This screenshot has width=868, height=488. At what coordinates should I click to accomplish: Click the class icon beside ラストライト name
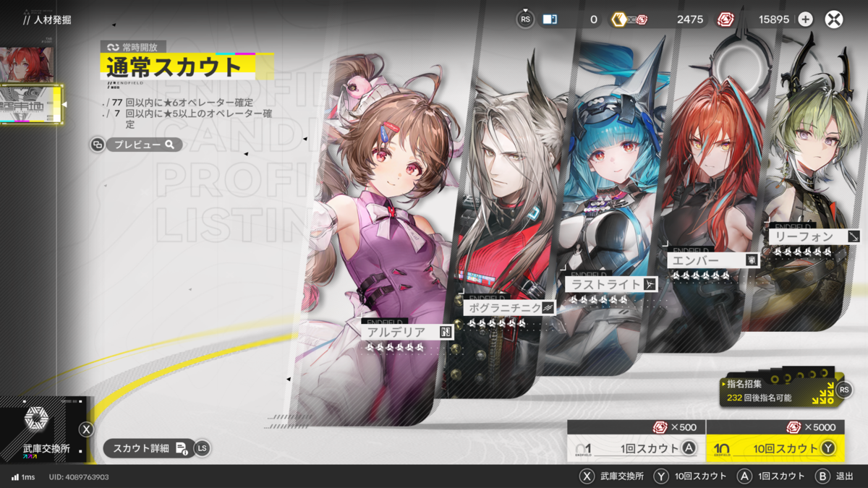[x=650, y=284]
